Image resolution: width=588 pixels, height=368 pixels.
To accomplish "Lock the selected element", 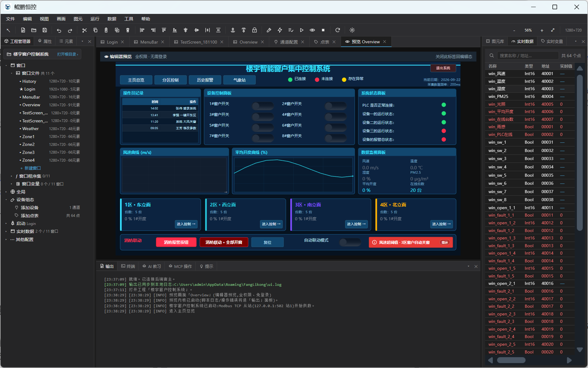I will point(254,30).
